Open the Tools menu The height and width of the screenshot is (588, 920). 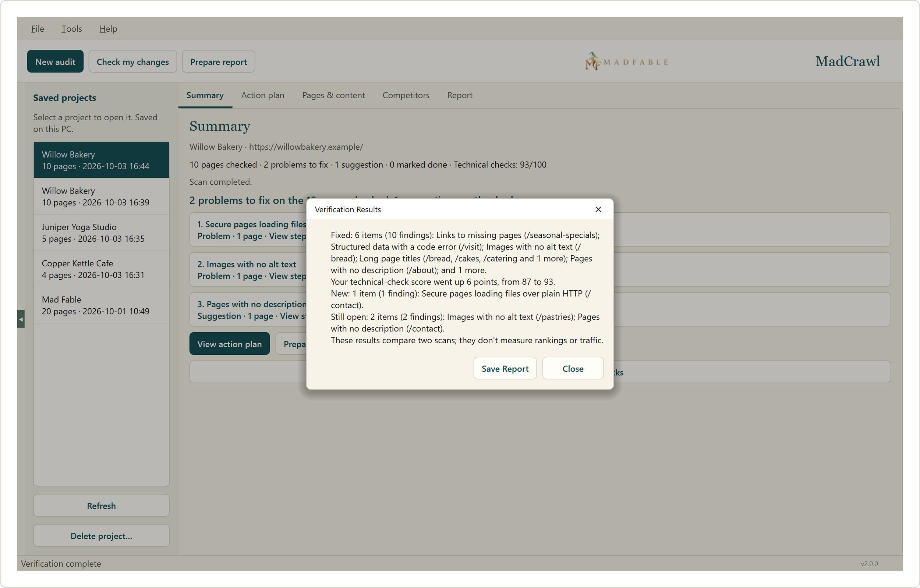71,29
